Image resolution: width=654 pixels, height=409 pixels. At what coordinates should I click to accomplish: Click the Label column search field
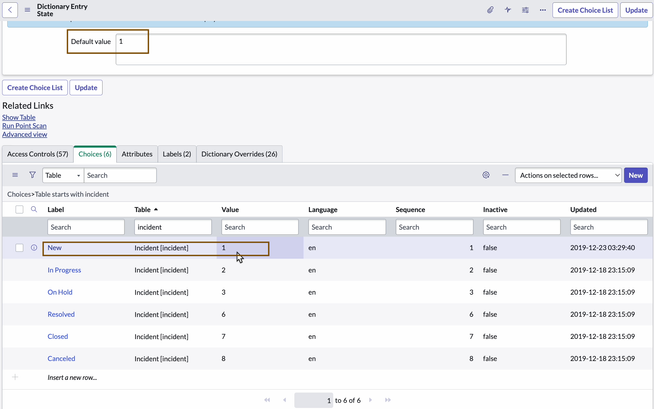[86, 227]
